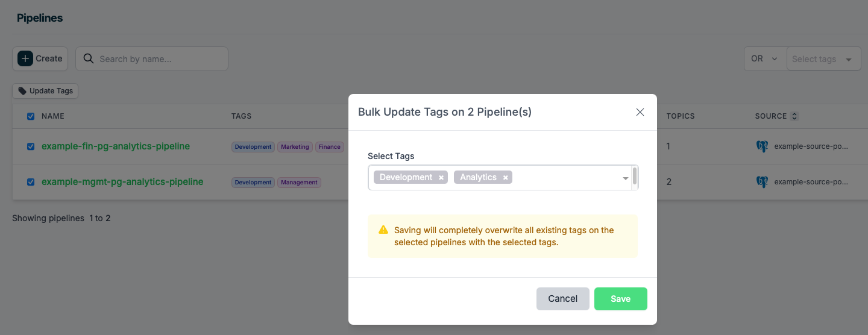Expand the Select Tags dropdown arrow in dialog
Viewport: 868px width, 335px height.
625,178
